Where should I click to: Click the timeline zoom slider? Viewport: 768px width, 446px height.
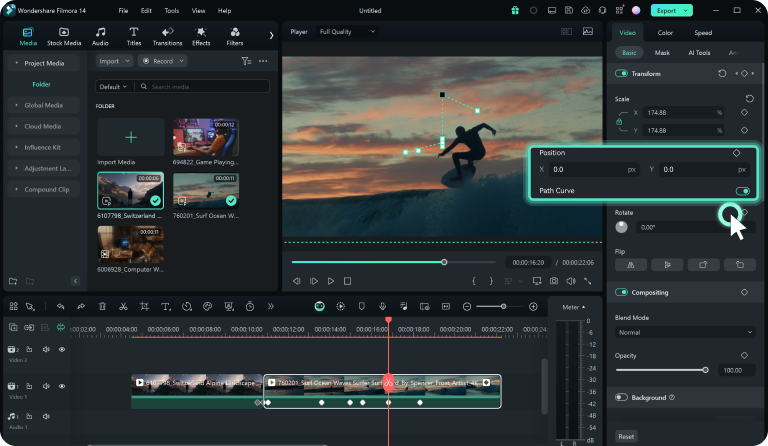pyautogui.click(x=503, y=306)
